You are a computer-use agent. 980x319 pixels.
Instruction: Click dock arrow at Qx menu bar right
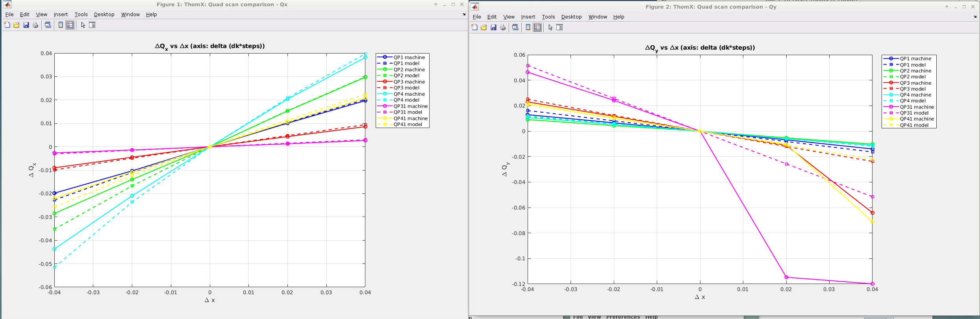(464, 15)
